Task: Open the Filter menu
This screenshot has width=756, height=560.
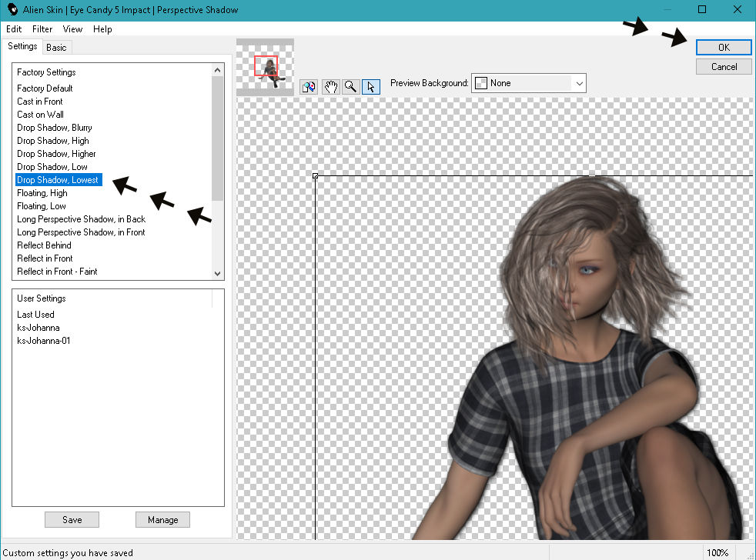Action: (42, 29)
